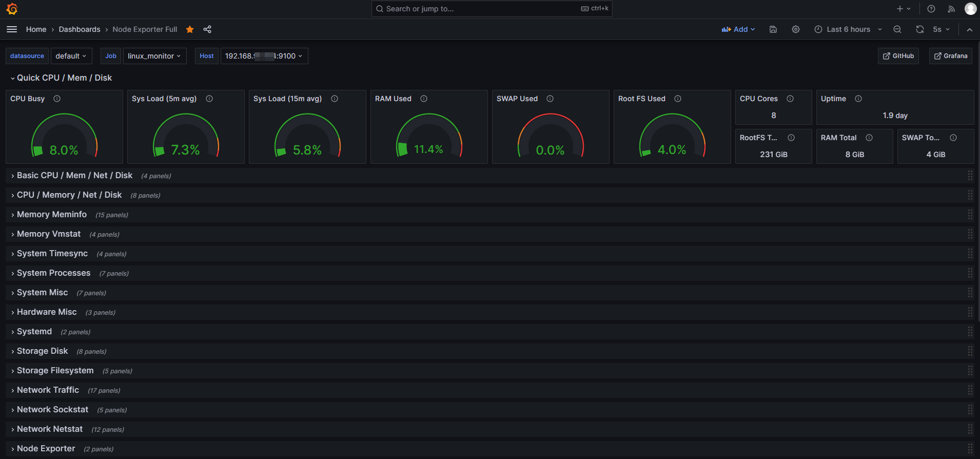Open the Host address dropdown

click(x=264, y=56)
